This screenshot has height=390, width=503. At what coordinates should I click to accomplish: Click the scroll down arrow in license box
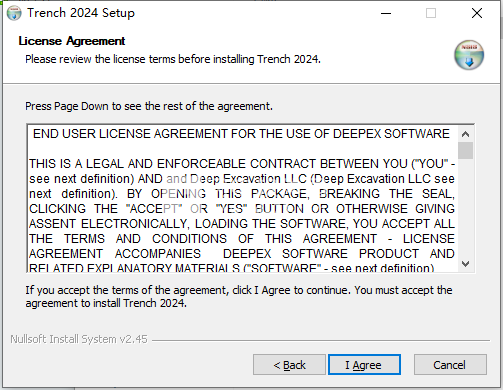[465, 264]
